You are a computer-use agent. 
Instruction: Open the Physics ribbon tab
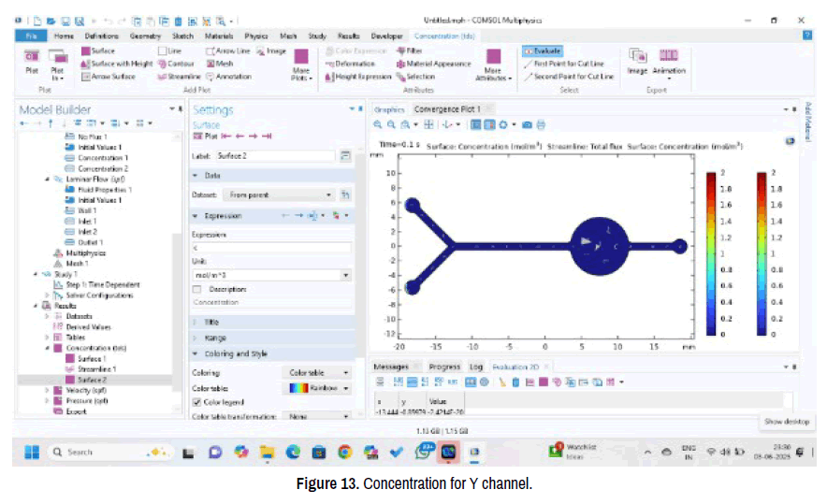(x=254, y=36)
